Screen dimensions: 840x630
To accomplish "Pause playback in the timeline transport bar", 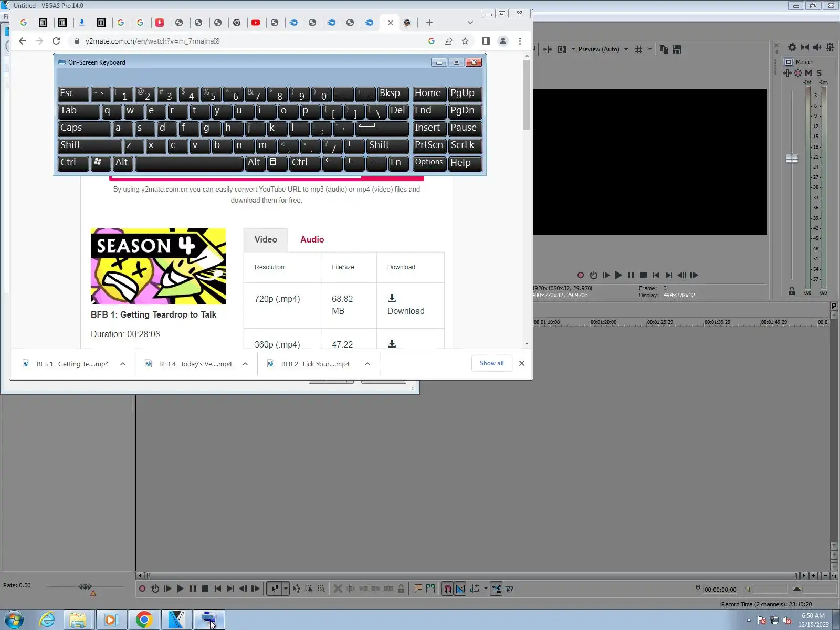I will [x=193, y=589].
